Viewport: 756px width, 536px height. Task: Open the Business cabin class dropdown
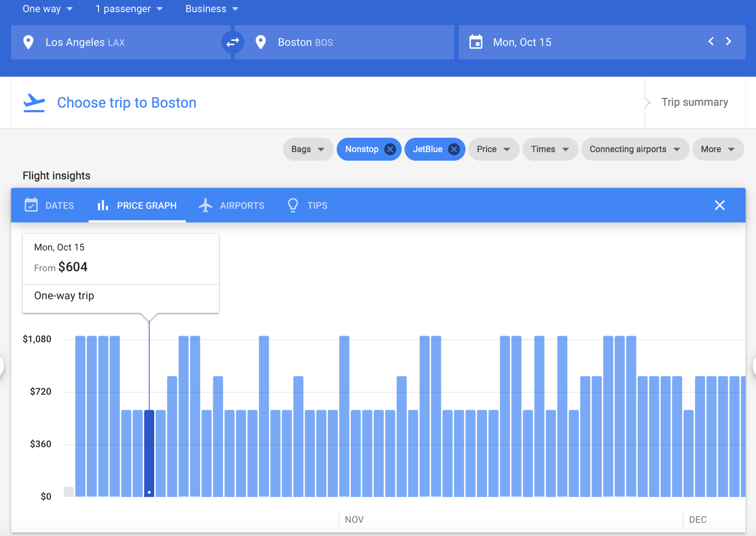(x=212, y=9)
